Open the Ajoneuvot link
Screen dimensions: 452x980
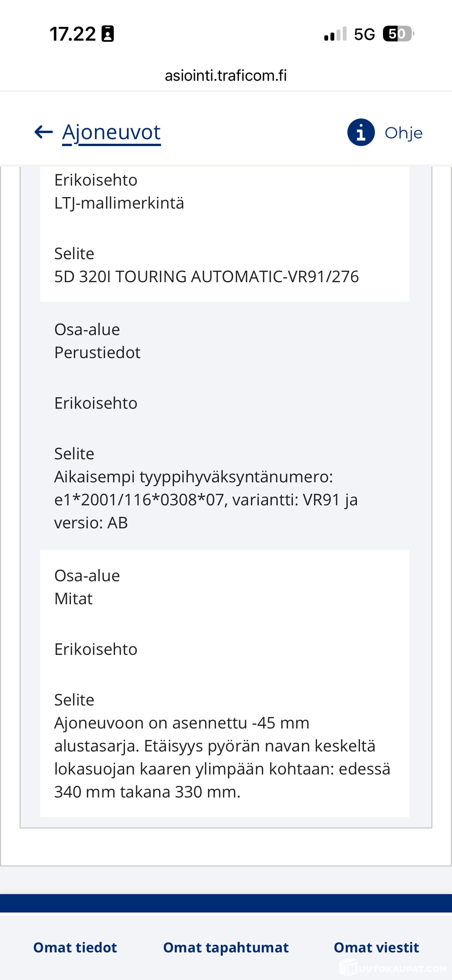111,133
